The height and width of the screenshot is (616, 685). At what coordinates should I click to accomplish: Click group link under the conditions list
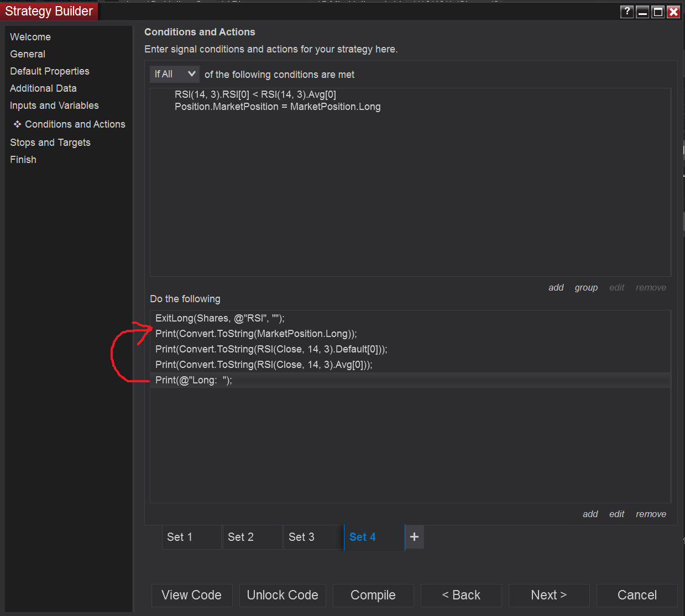click(x=586, y=288)
